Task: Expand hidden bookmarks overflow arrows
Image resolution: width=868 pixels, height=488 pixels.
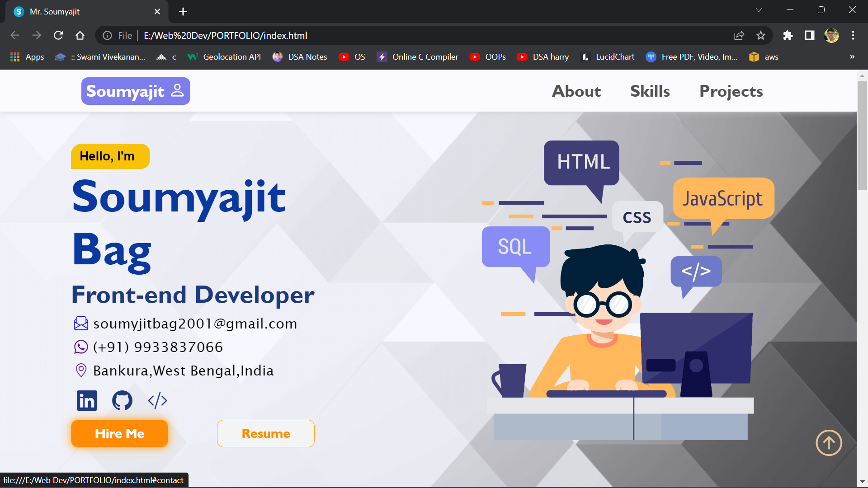Action: point(852,57)
